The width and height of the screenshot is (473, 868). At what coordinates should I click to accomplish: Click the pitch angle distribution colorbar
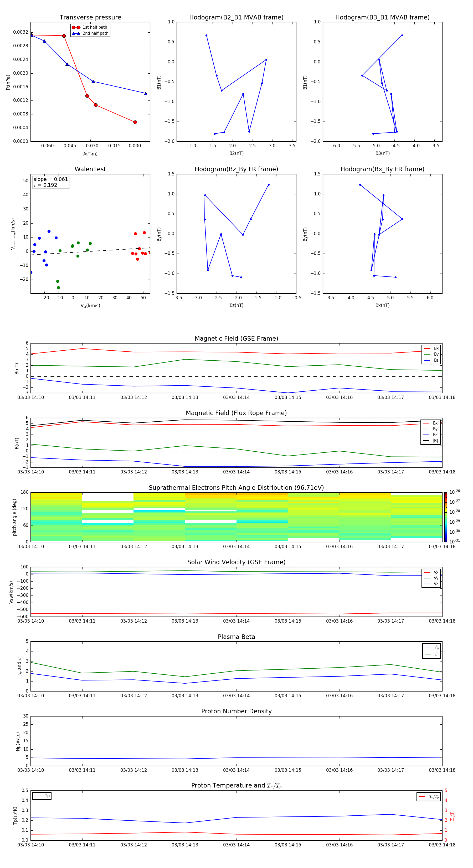click(x=446, y=517)
